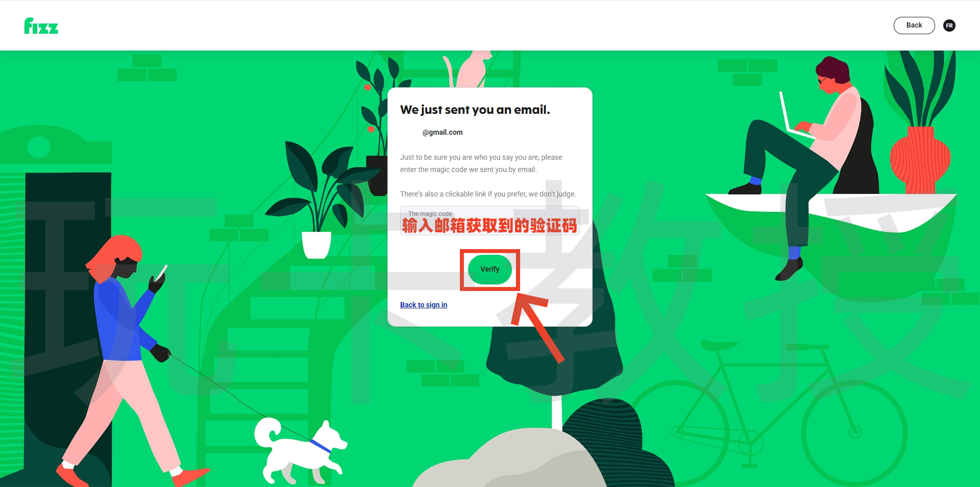Click the @gmail.com email address text
The image size is (980, 487).
click(x=443, y=132)
